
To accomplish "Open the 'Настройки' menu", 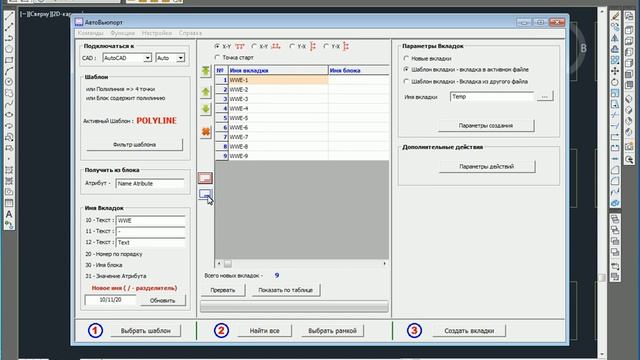I will pos(157,33).
